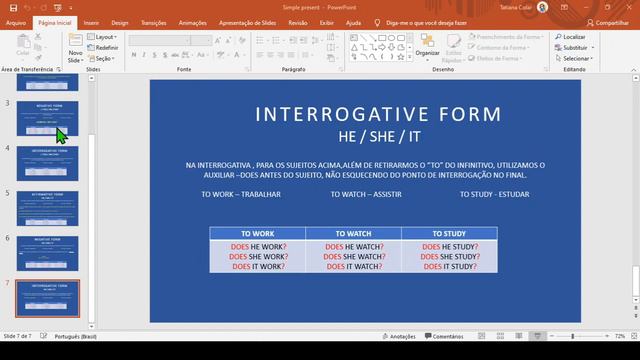Switch to Apresentação de Slides tab
Viewport: 640px width, 360px height.
(x=247, y=23)
